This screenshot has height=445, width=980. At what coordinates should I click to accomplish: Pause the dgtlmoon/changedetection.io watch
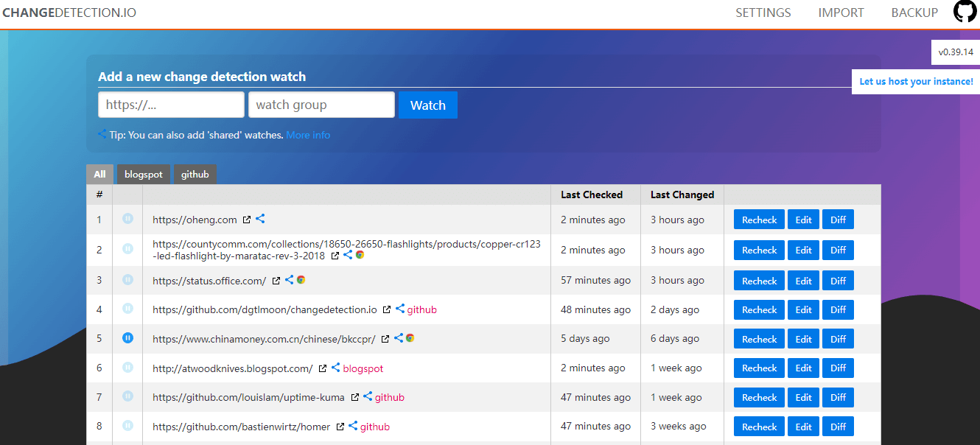(x=127, y=309)
